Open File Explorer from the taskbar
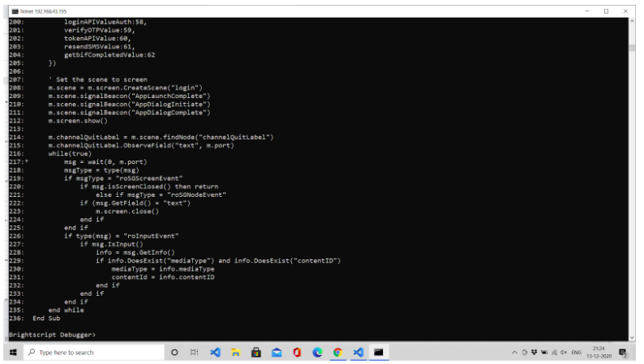The image size is (644, 364). [x=236, y=352]
